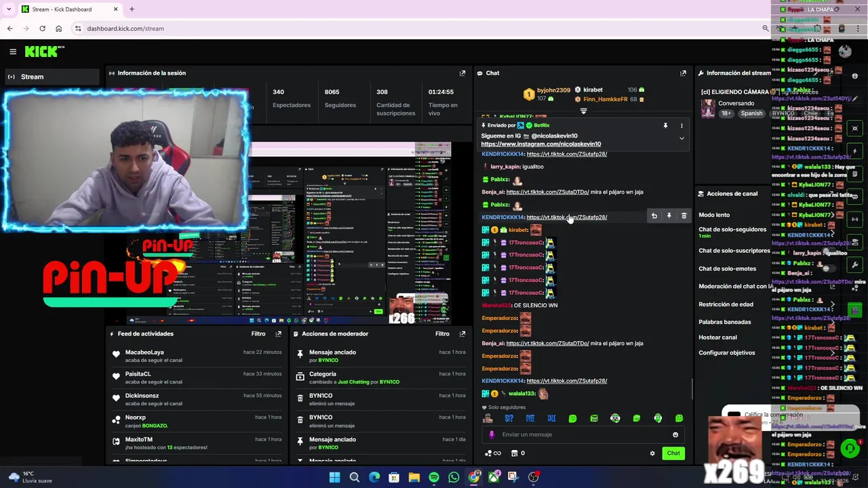This screenshot has height=488, width=868.
Task: Insert the SI? emote
Action: 509,418
